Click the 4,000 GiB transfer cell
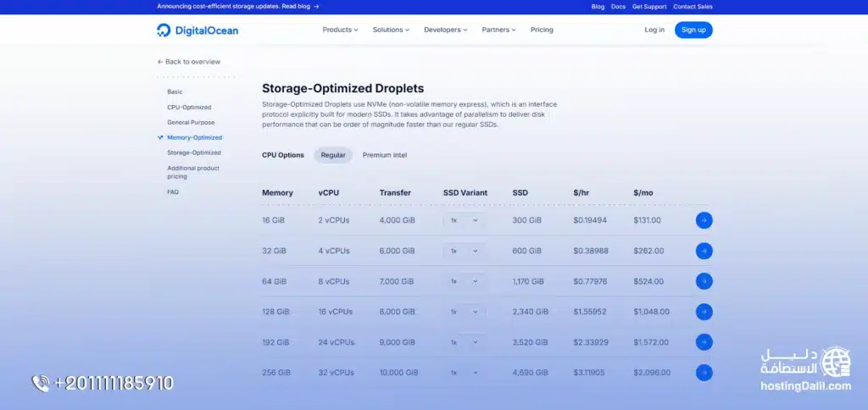 pos(397,220)
